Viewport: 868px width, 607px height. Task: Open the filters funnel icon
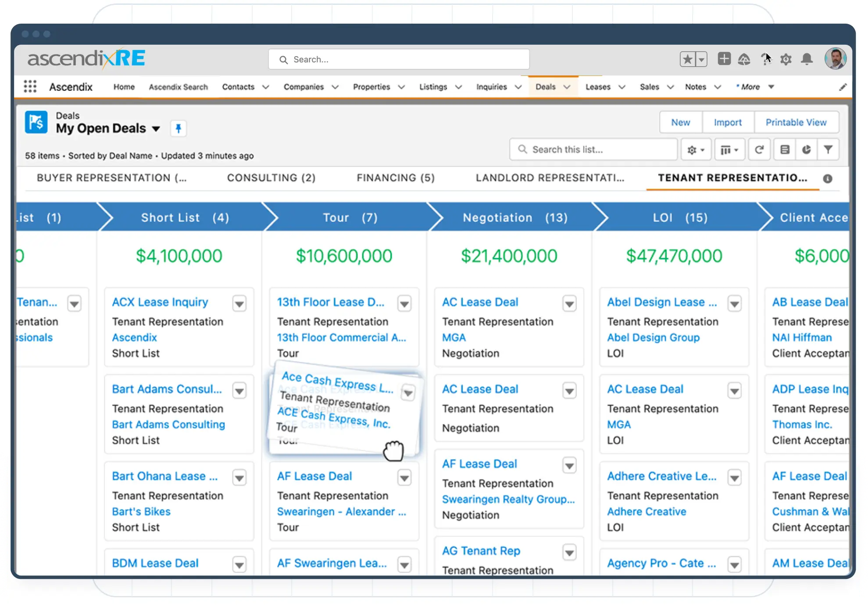pos(828,150)
